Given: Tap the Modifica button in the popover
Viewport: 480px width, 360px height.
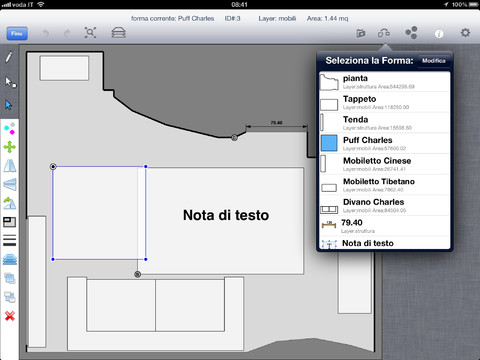Looking at the screenshot, I should tap(433, 61).
